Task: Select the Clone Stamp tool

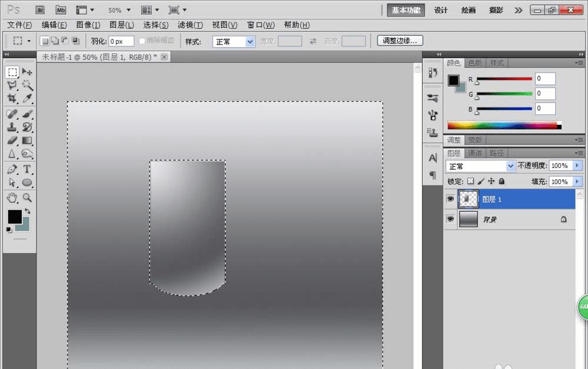Action: point(12,127)
